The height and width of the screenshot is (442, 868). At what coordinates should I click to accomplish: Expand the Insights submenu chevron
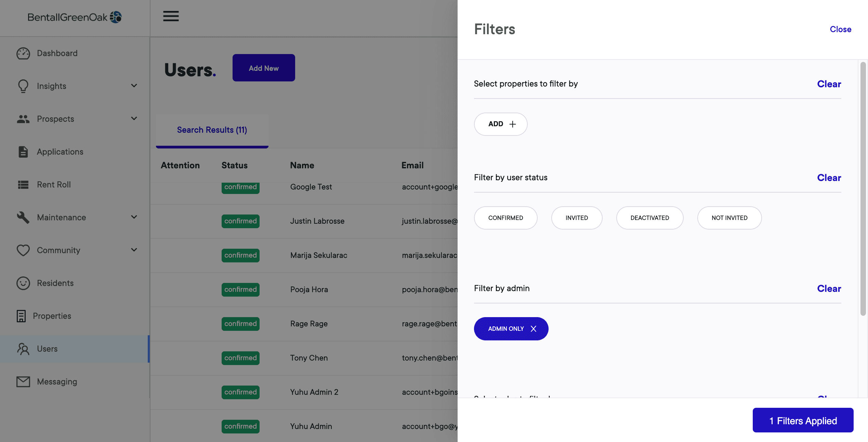pyautogui.click(x=134, y=86)
